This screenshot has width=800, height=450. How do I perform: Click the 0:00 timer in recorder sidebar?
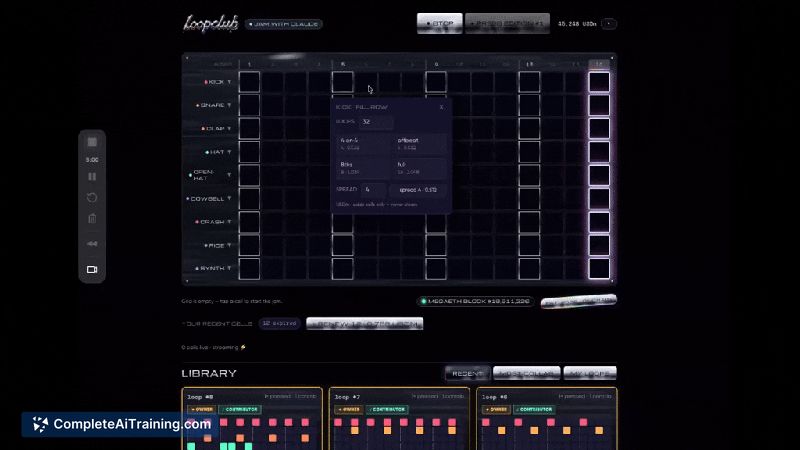[92, 160]
